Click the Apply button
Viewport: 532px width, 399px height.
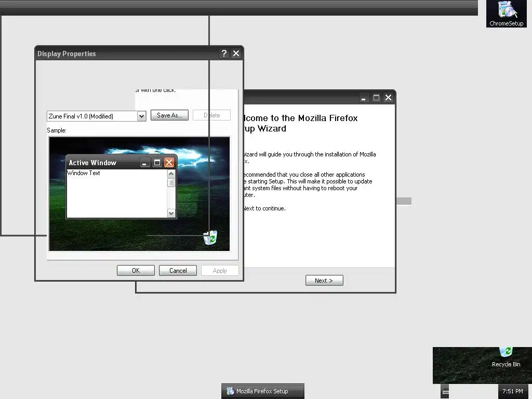[x=220, y=270]
